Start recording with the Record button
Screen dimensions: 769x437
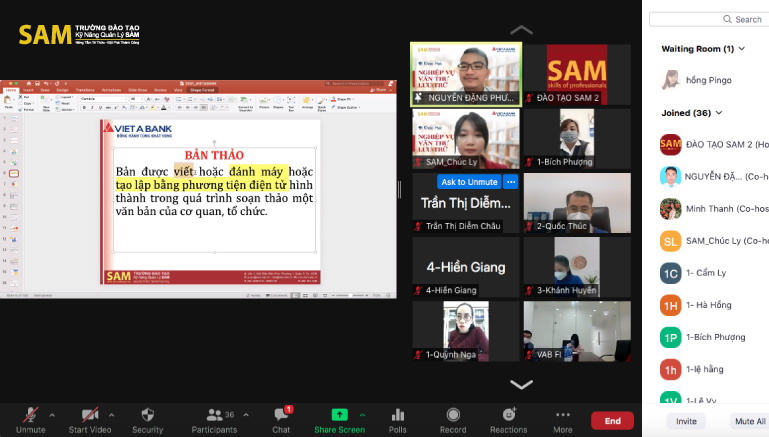(x=453, y=420)
